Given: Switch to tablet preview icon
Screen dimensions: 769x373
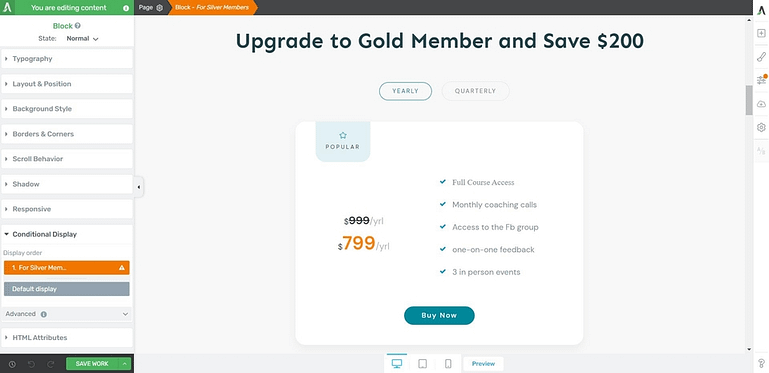Looking at the screenshot, I should coord(422,364).
